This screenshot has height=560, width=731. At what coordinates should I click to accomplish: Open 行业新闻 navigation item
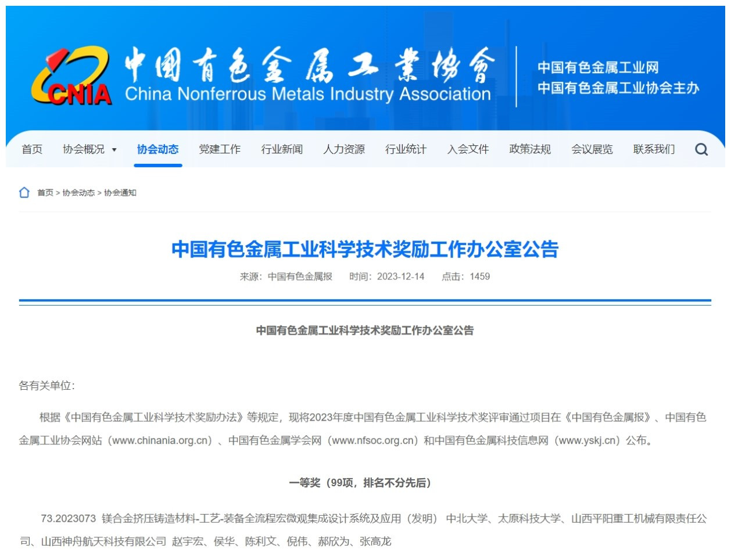tap(282, 149)
